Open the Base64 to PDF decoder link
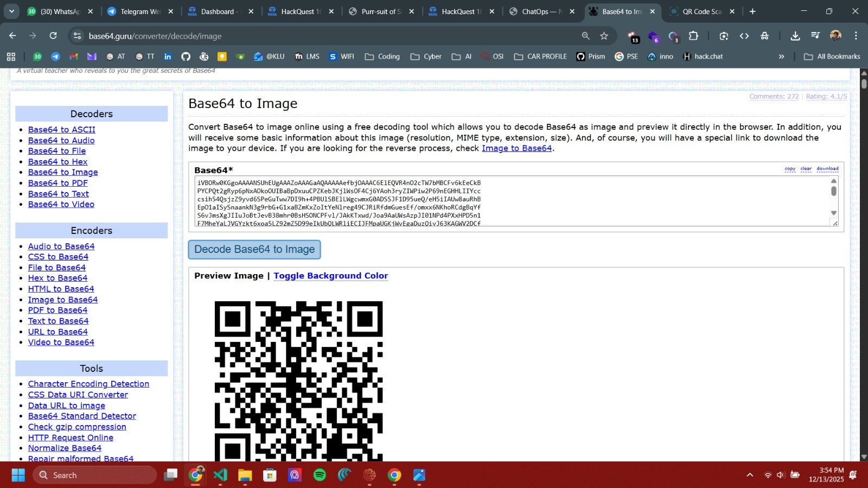This screenshot has width=868, height=488. click(58, 183)
